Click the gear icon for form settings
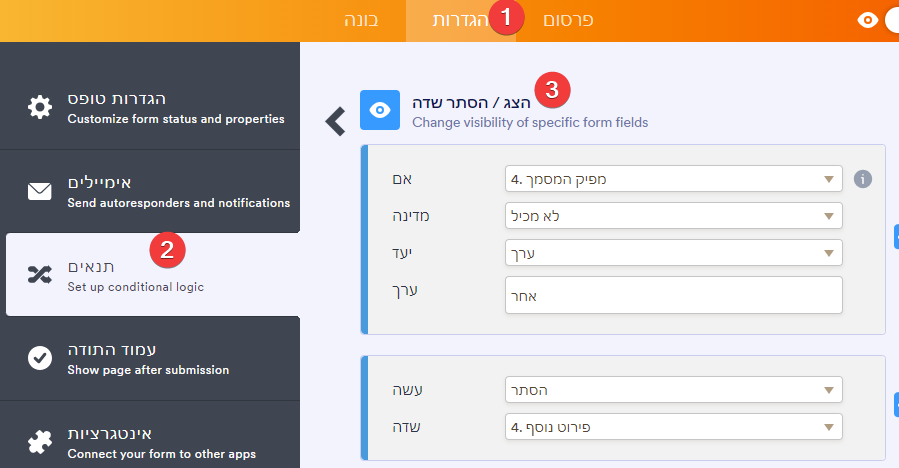The image size is (899, 468). tap(40, 108)
